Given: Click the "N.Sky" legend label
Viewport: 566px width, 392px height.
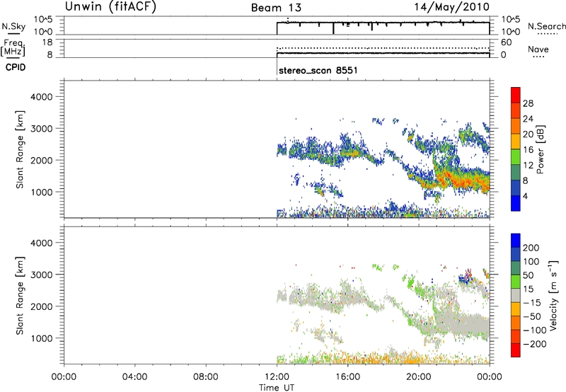Looking at the screenshot, I should click(13, 26).
